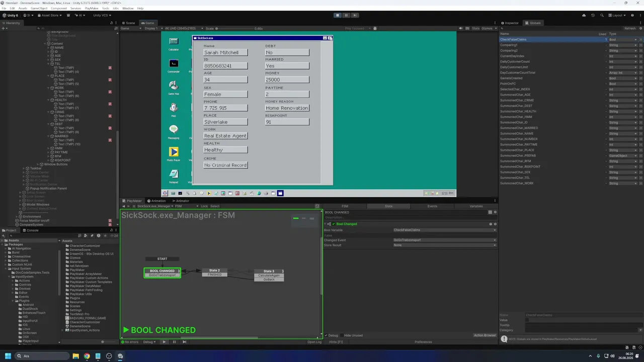This screenshot has height=362, width=644.
Task: Open the GameObject menu
Action: click(x=39, y=9)
